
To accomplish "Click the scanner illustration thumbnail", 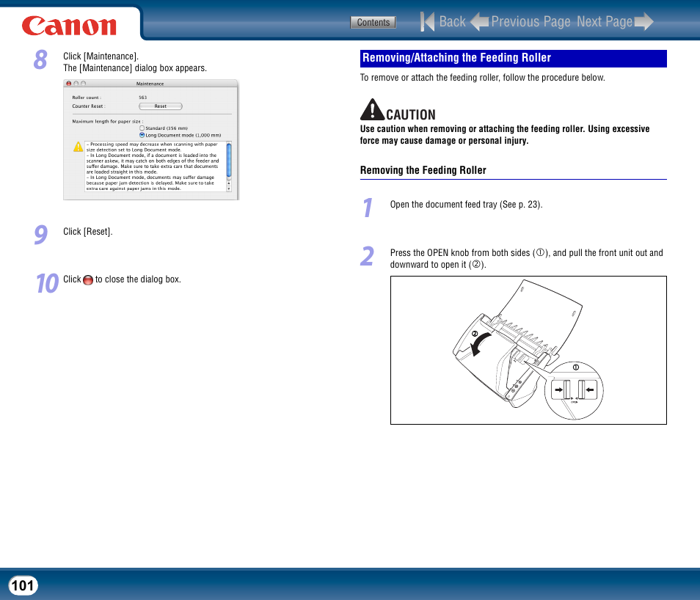I will coord(528,350).
